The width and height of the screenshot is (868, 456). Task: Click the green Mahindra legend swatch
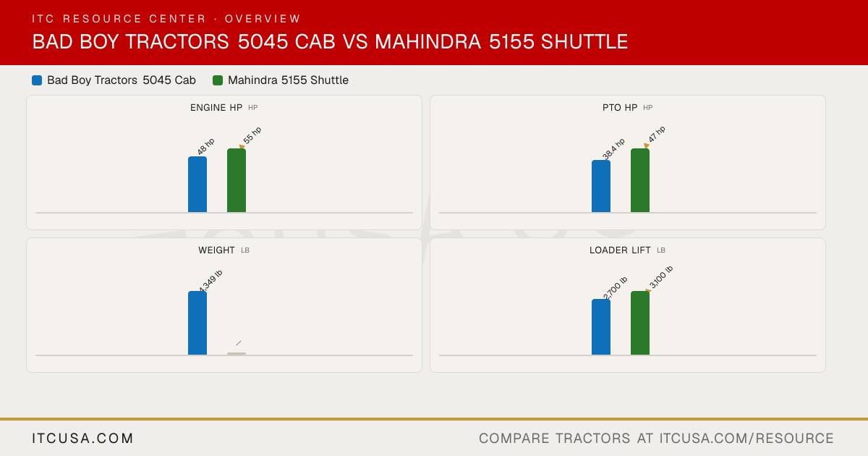218,80
